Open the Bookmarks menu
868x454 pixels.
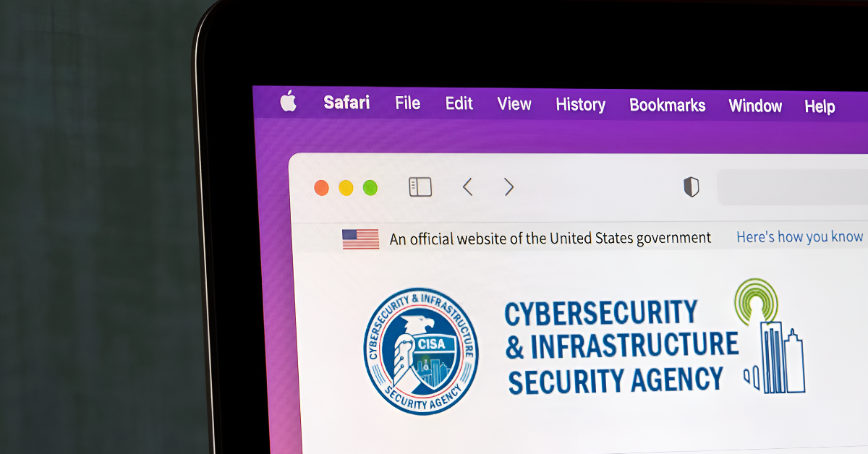tap(667, 105)
